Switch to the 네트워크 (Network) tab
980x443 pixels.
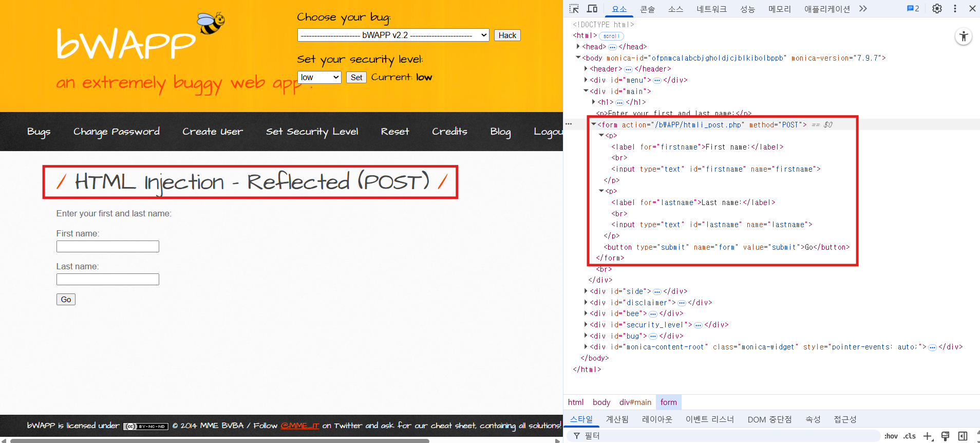pos(711,9)
